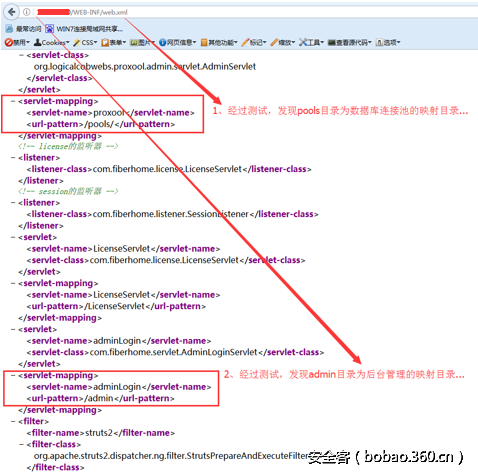Select com.fiberhome.servlet.AdminLoginServlet text

coord(174,352)
